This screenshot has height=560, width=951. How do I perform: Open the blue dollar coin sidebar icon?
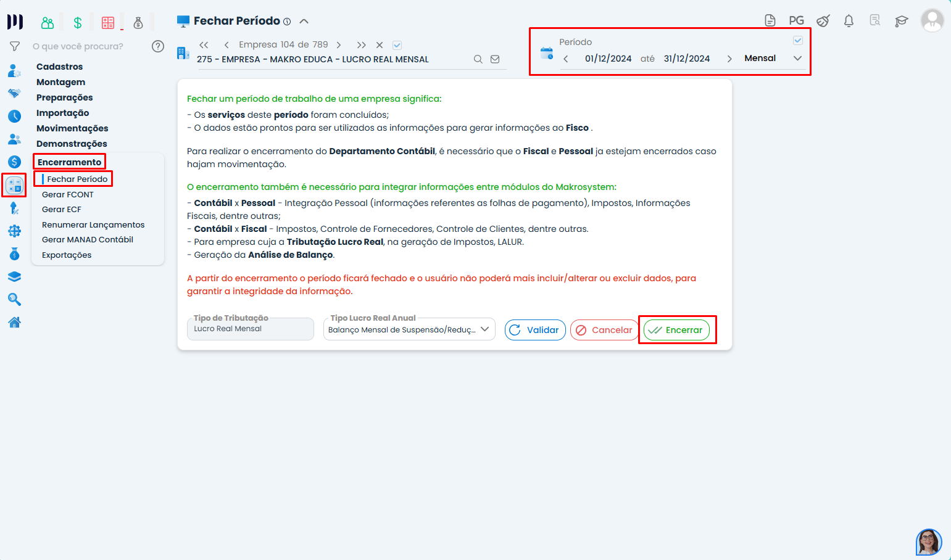(14, 162)
